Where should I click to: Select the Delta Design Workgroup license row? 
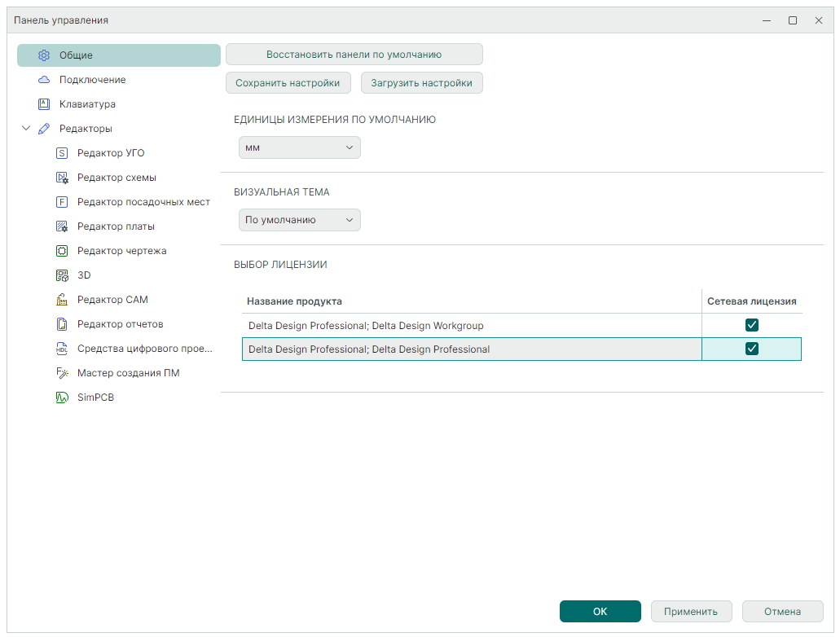click(471, 326)
